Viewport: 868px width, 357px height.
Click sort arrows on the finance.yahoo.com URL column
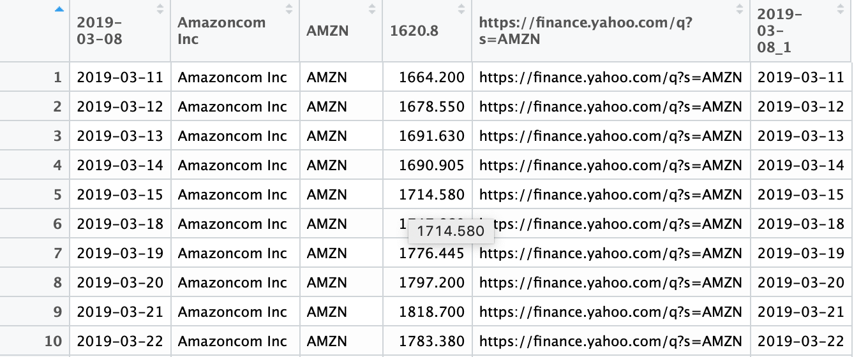tap(740, 10)
